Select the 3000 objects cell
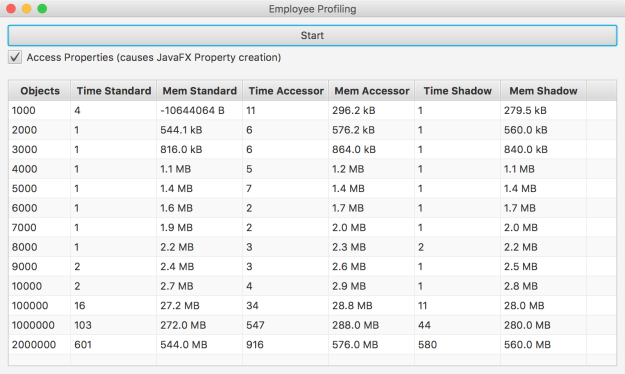The image size is (625, 374). pos(39,150)
